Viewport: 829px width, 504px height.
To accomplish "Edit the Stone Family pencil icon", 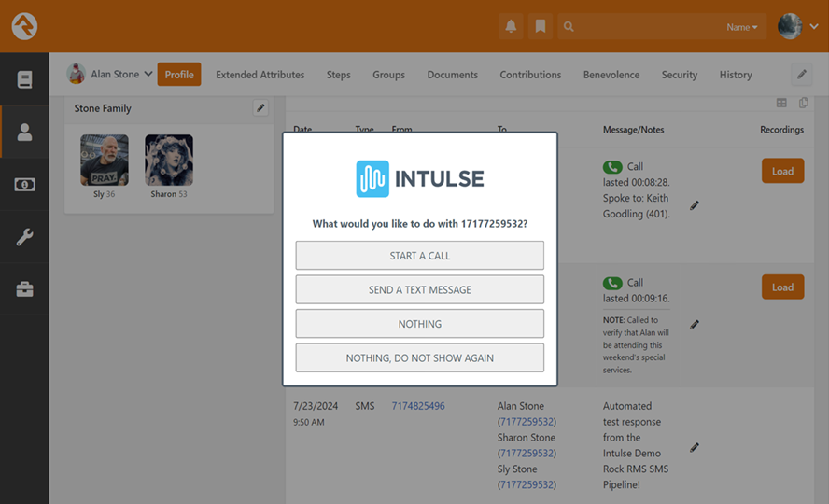I will click(260, 107).
